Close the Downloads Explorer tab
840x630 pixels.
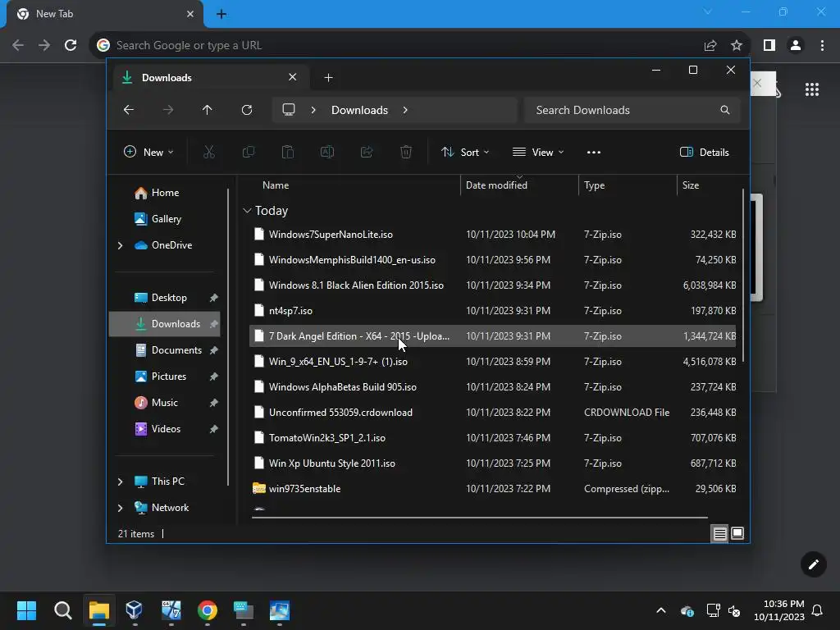(x=293, y=77)
